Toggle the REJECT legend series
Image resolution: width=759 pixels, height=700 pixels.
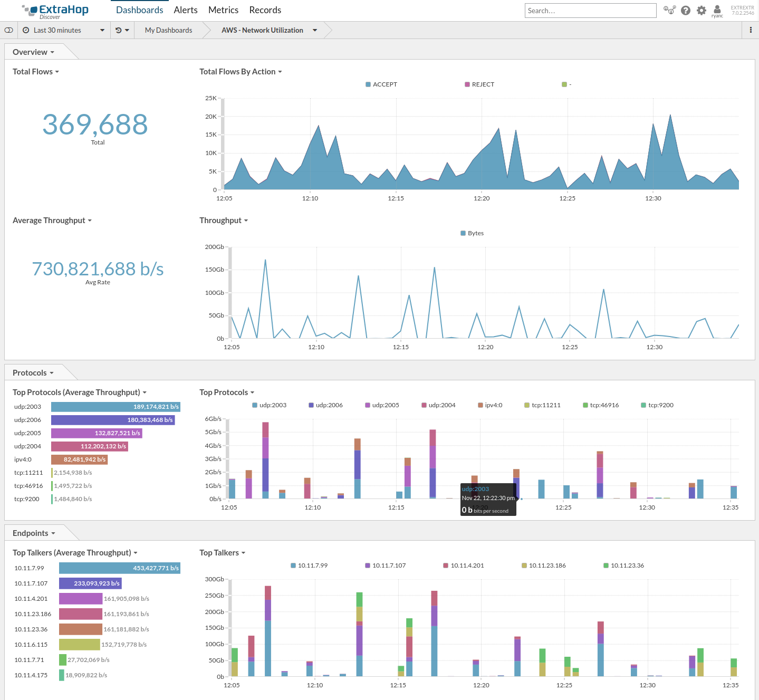coord(479,84)
